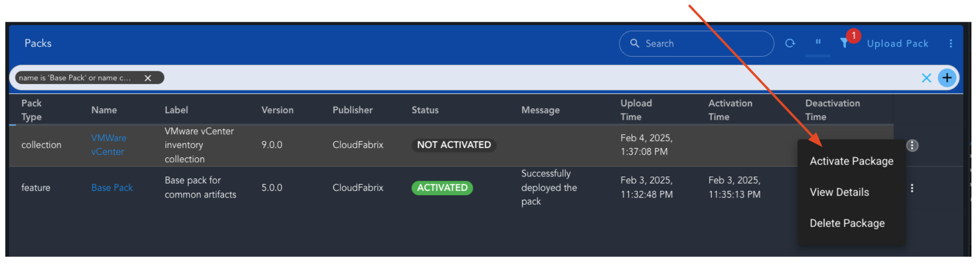Clear all filters with the blue X

[x=926, y=78]
